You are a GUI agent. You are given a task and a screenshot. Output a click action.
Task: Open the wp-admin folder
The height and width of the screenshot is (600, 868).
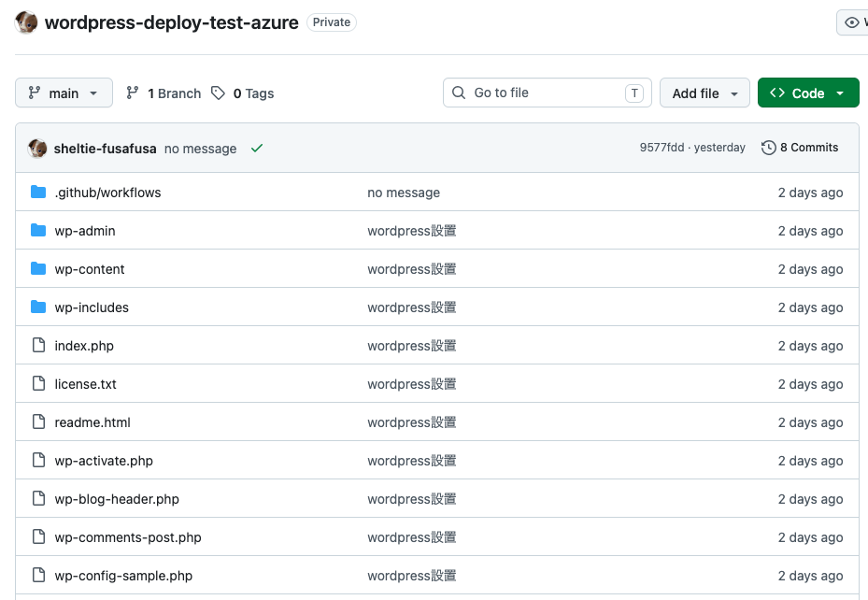pos(85,231)
